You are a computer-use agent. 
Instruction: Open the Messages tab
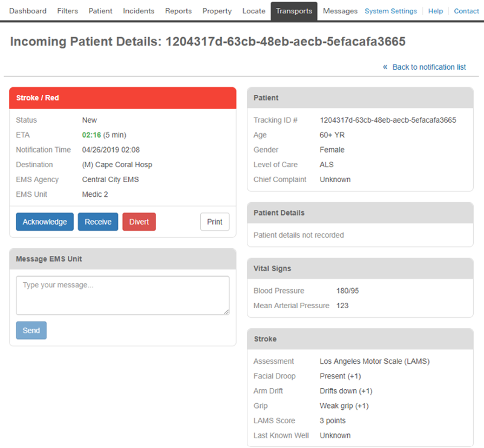[x=340, y=11]
